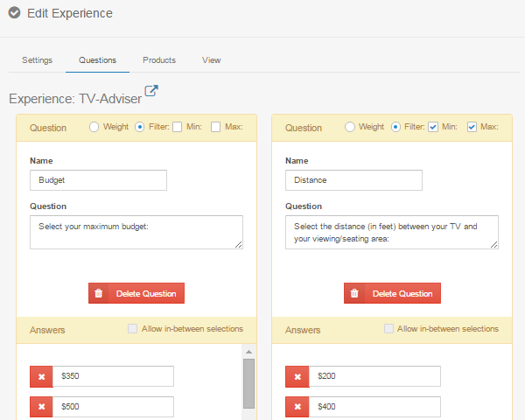Edit the $500 answer field

point(113,407)
